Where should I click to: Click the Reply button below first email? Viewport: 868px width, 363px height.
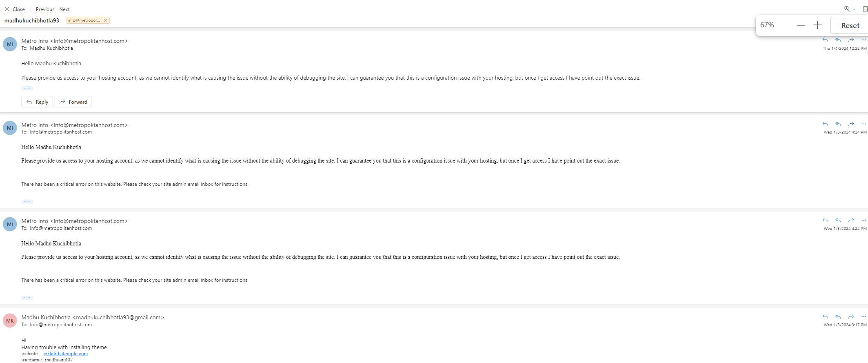[37, 102]
